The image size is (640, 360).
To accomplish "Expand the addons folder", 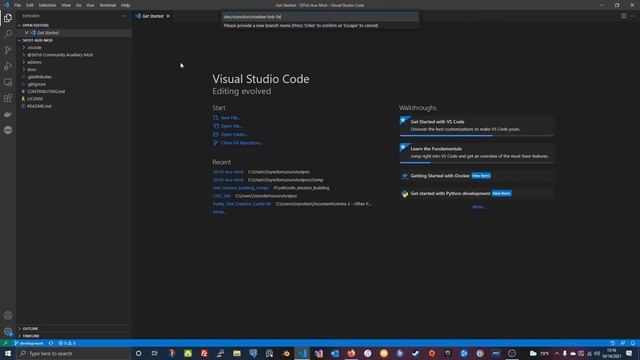I will 24,62.
